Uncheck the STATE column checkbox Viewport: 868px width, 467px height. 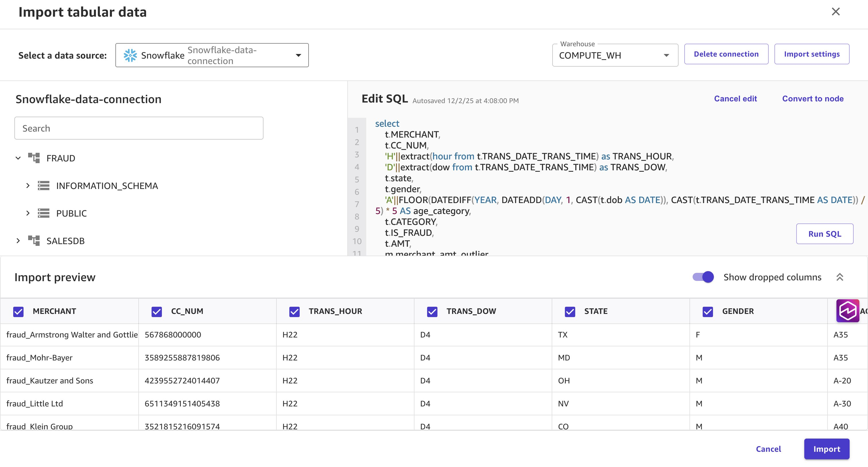pyautogui.click(x=570, y=312)
